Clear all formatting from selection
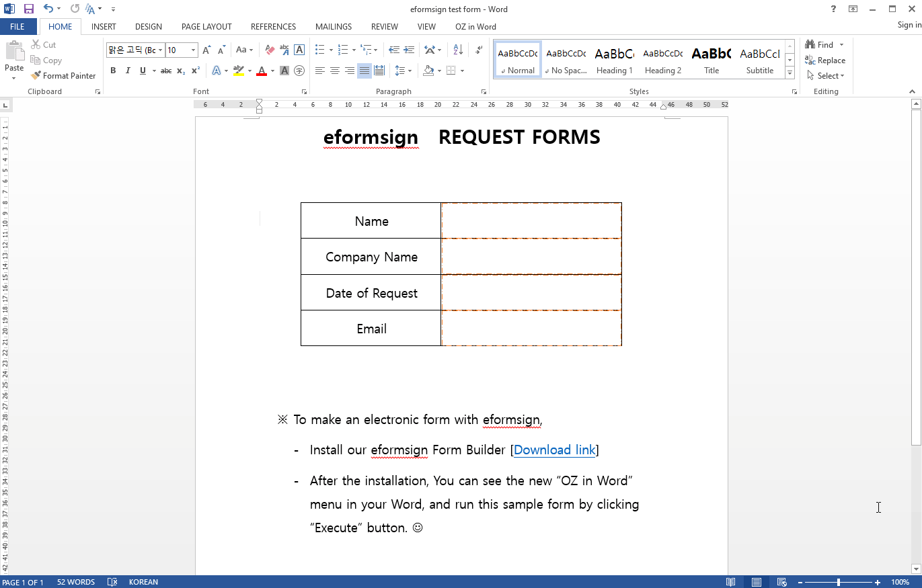 point(270,50)
